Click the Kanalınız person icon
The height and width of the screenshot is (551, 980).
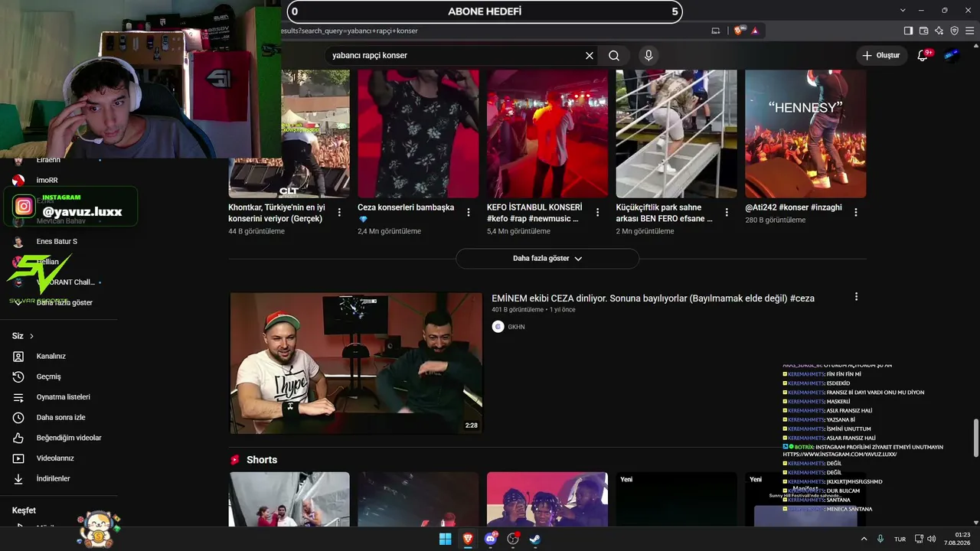[x=18, y=356]
